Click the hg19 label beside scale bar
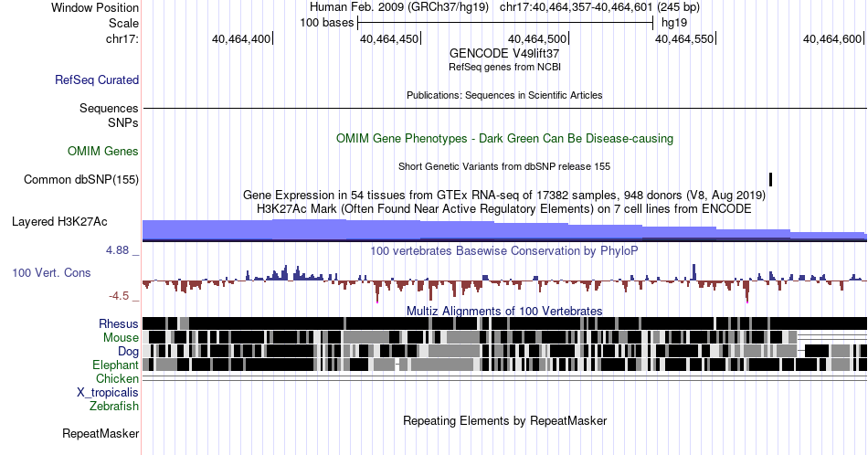This screenshot has height=455, width=868. click(x=674, y=23)
